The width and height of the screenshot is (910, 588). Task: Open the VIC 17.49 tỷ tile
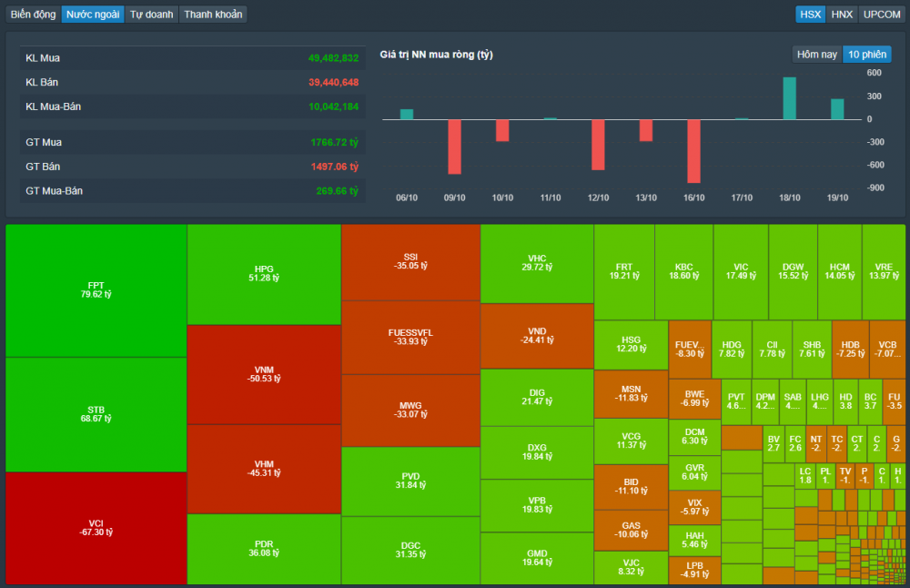[741, 271]
